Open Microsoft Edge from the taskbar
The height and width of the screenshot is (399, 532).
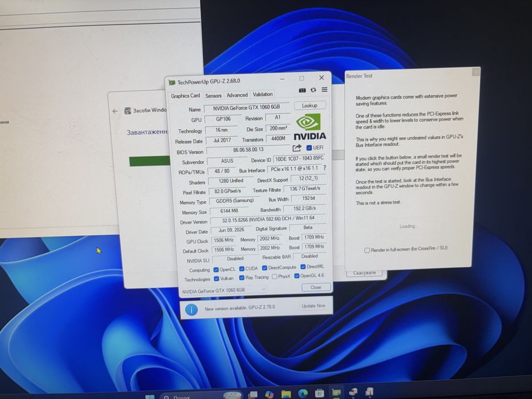[303, 393]
